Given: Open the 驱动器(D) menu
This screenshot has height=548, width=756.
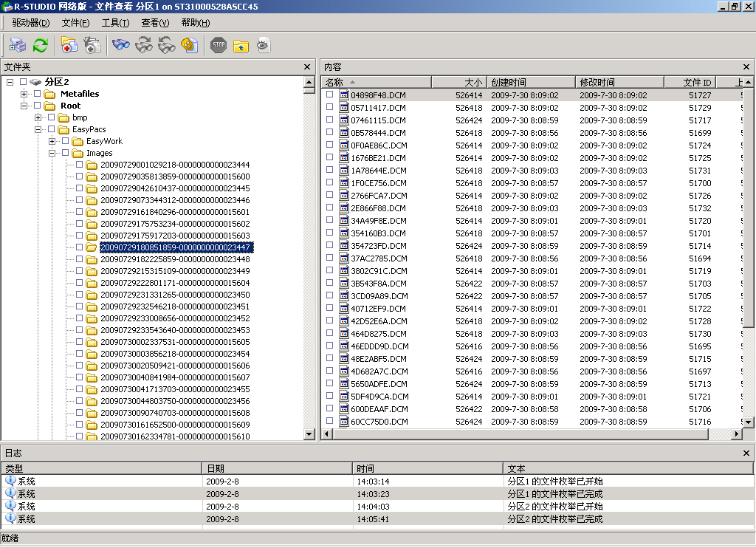Looking at the screenshot, I should [31, 23].
